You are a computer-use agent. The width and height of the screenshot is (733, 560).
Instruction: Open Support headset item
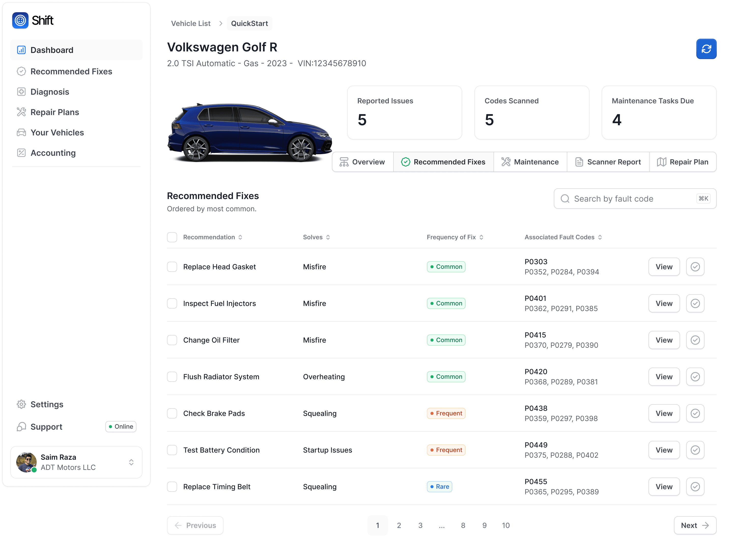(x=21, y=427)
